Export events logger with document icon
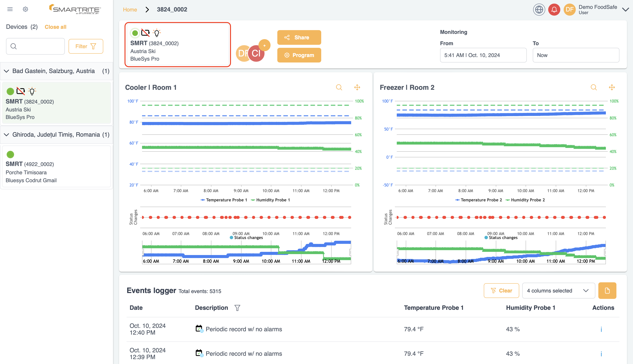This screenshot has width=633, height=364. coord(607,290)
